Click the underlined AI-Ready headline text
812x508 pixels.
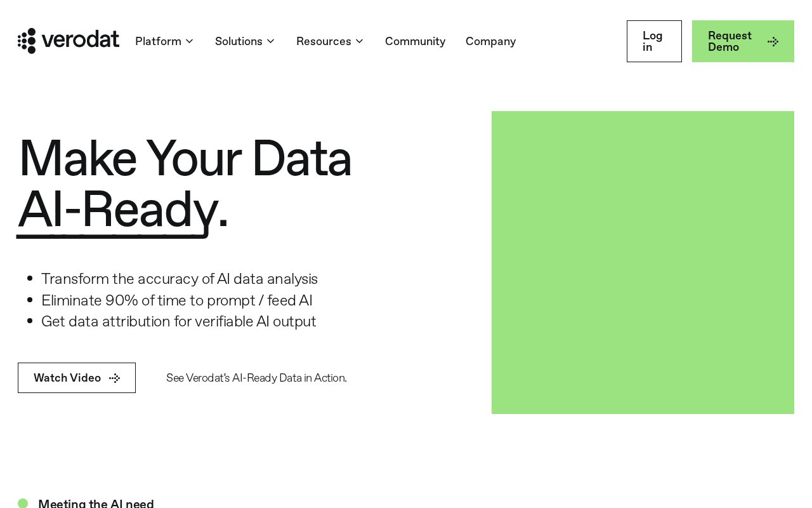(117, 210)
